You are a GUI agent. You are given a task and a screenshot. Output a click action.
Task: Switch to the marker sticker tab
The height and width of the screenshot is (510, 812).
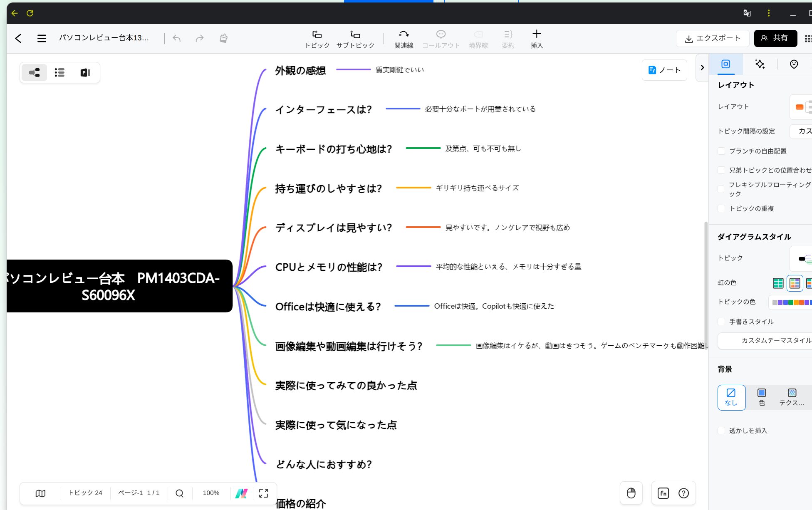(x=794, y=64)
